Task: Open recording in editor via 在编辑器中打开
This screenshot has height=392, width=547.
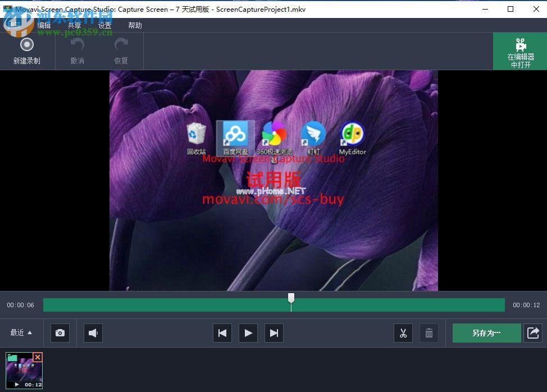Action: click(x=520, y=51)
